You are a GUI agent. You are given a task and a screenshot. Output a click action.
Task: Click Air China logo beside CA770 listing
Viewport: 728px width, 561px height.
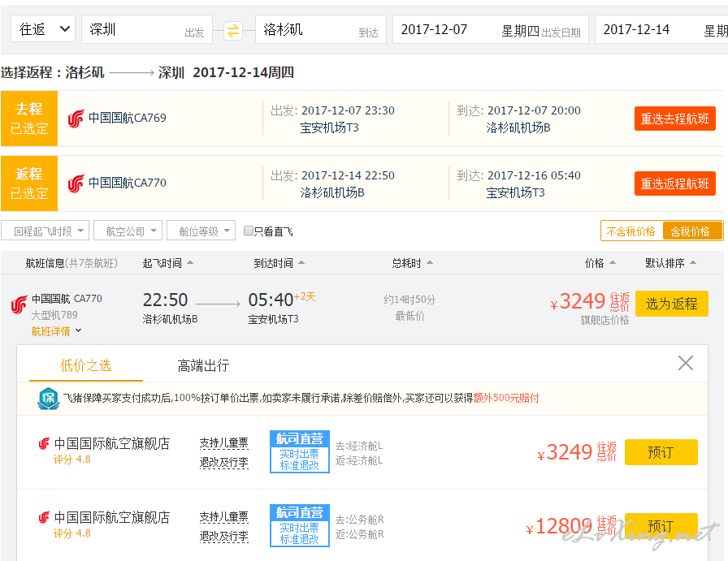tap(19, 305)
